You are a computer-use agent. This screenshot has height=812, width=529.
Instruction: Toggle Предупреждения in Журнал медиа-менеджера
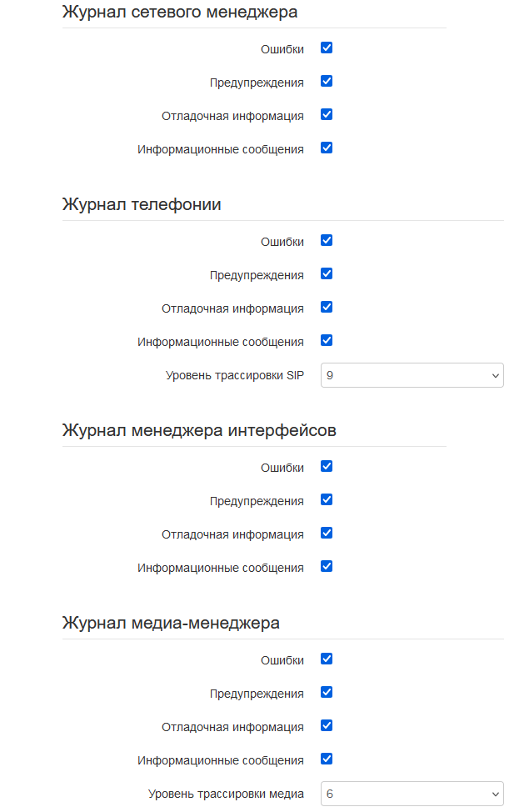point(327,693)
